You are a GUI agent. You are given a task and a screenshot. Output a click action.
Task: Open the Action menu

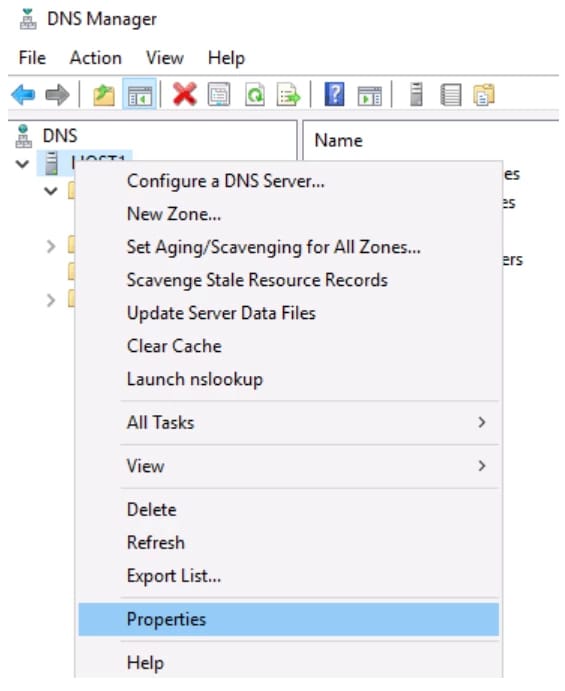(96, 58)
